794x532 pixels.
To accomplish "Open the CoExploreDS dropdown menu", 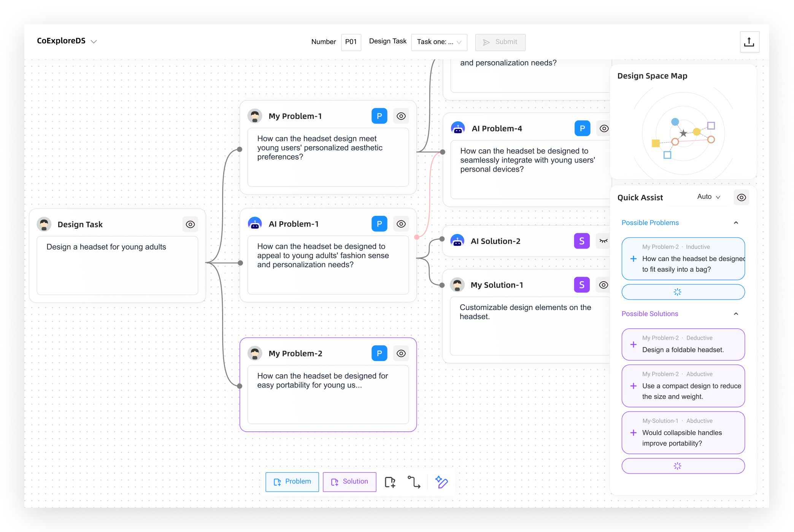I will (x=94, y=41).
